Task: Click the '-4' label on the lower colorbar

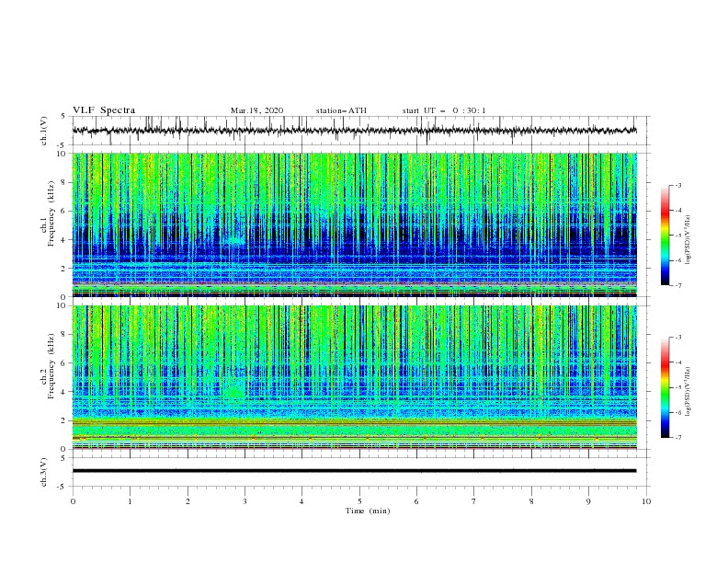Action: pyautogui.click(x=677, y=362)
